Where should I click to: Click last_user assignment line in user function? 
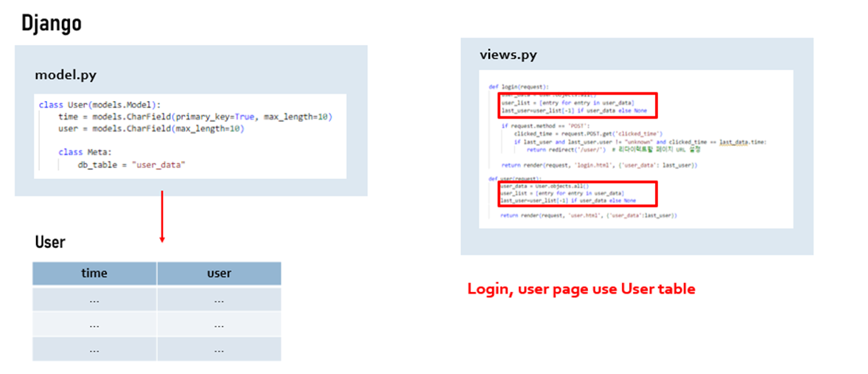pyautogui.click(x=567, y=200)
